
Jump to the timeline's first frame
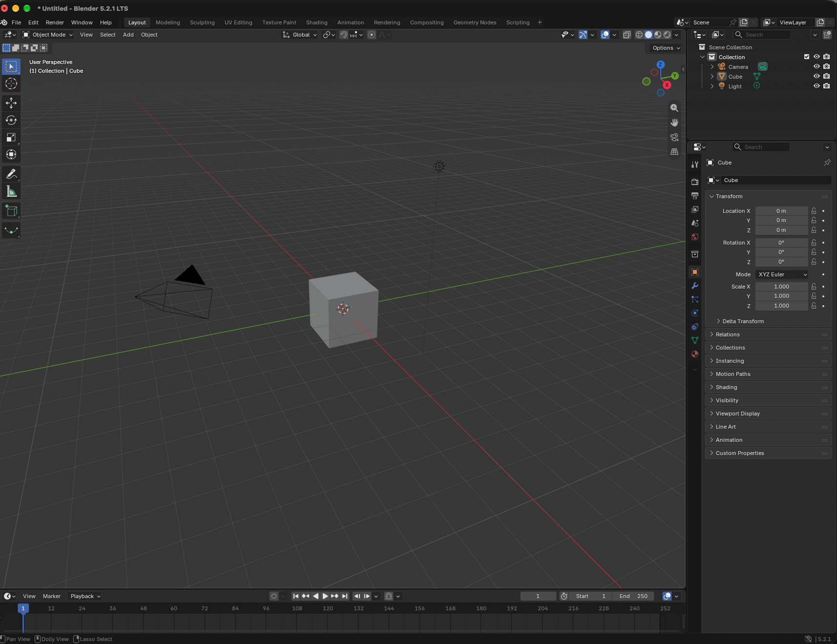point(295,596)
